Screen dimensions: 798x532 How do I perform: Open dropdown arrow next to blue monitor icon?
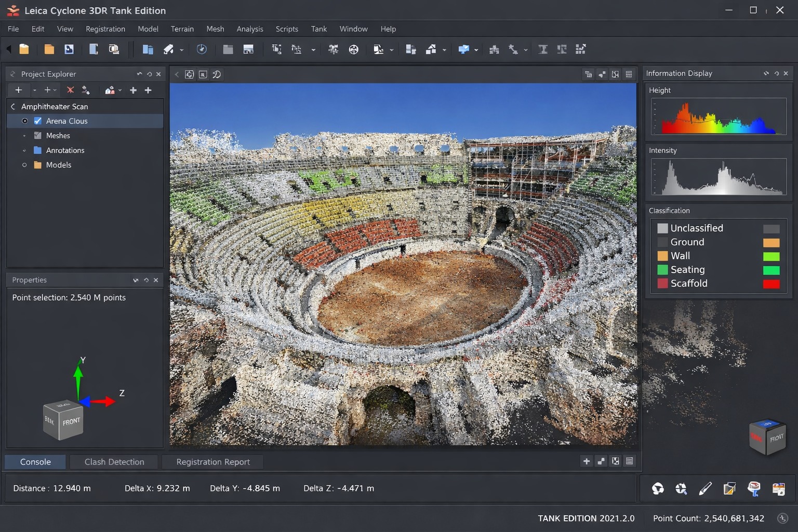click(476, 50)
